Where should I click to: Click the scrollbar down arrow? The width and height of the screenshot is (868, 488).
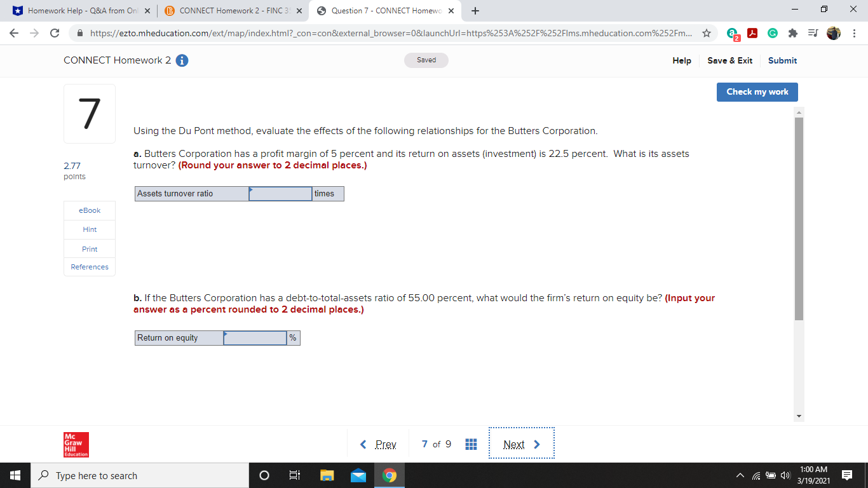click(799, 417)
